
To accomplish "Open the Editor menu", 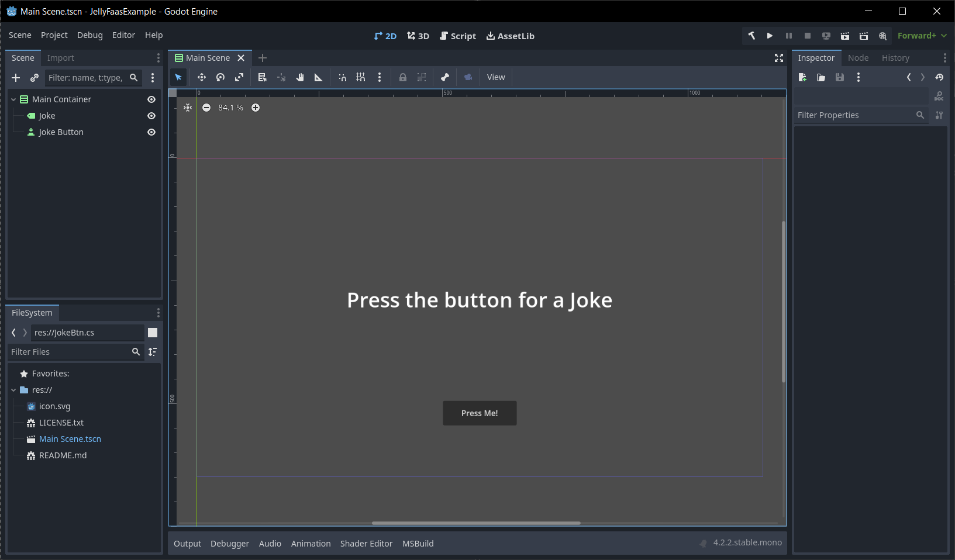I will [x=123, y=35].
